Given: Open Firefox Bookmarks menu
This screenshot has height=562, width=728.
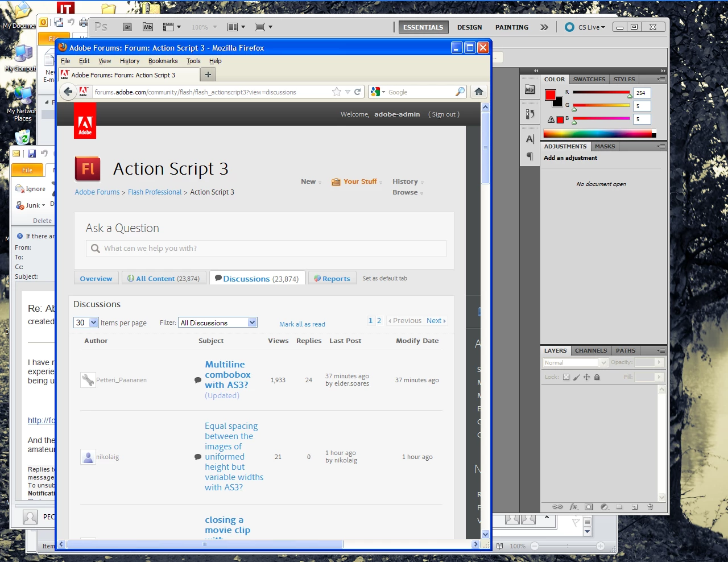Looking at the screenshot, I should tap(163, 61).
